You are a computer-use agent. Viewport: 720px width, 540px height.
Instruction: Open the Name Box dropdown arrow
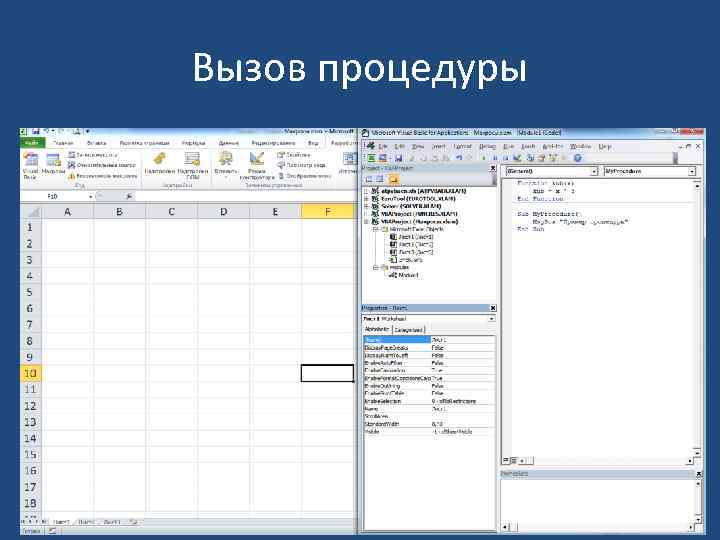[90, 197]
